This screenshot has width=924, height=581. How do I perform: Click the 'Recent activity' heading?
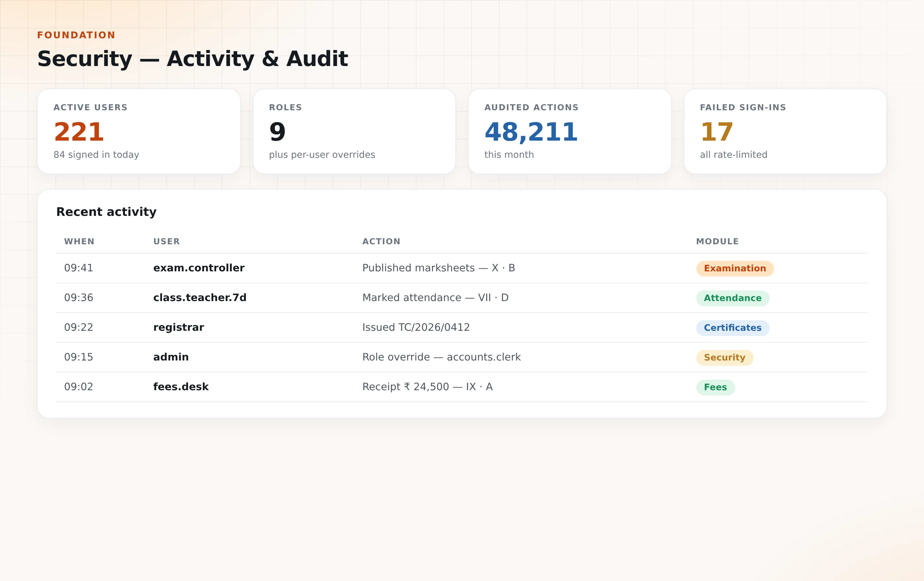click(x=106, y=212)
